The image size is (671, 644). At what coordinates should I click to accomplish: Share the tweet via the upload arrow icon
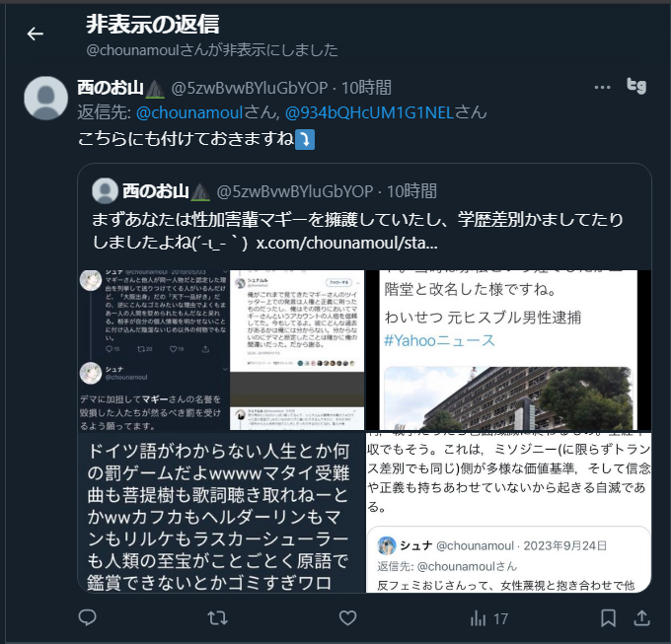(x=641, y=618)
